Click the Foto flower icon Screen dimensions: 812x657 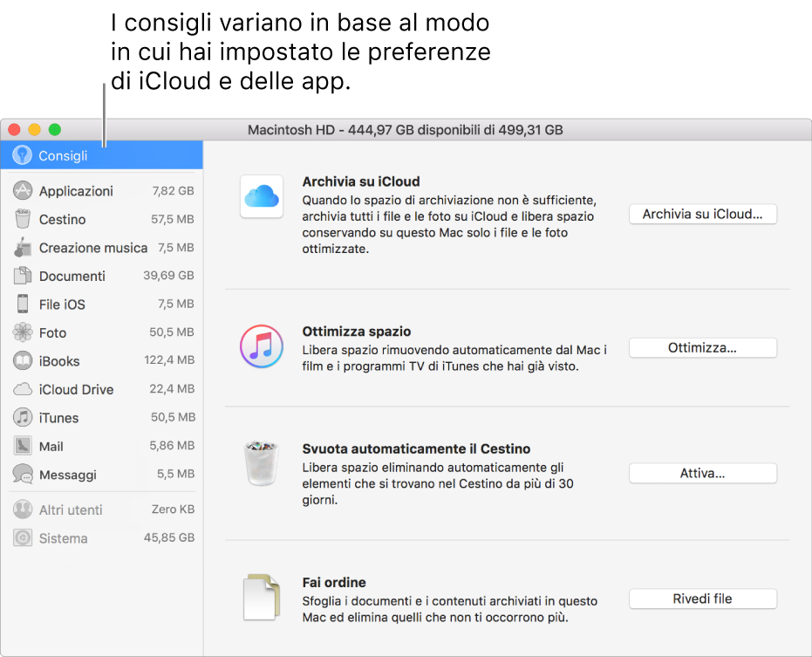(23, 332)
